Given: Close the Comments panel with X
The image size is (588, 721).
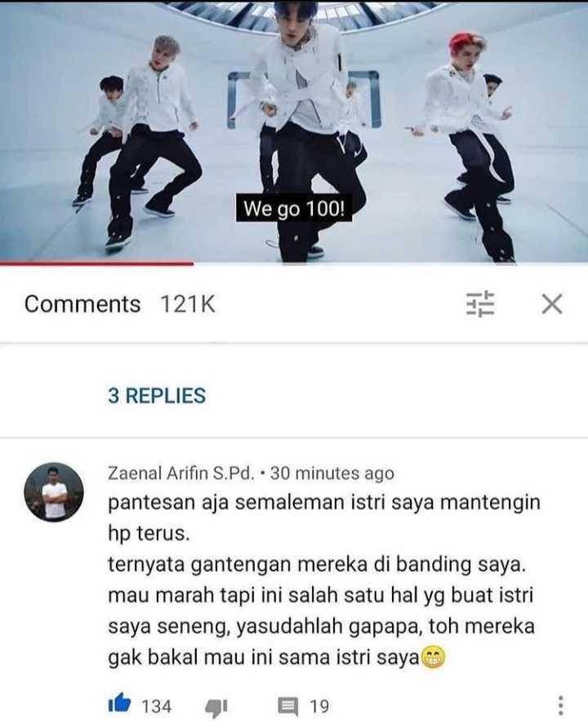Looking at the screenshot, I should click(x=552, y=304).
